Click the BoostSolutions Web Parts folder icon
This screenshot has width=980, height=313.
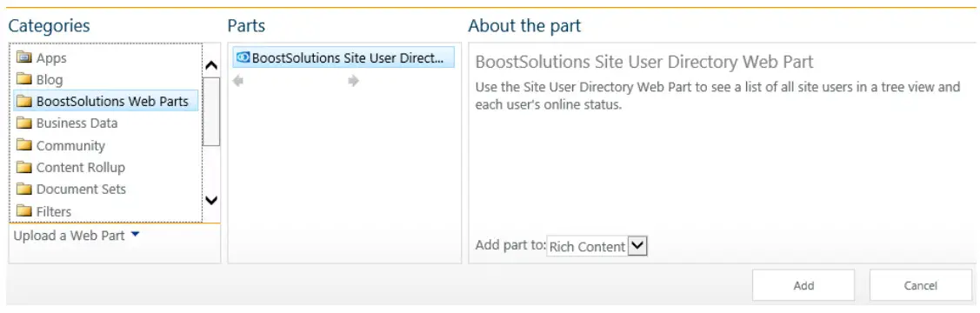23,101
